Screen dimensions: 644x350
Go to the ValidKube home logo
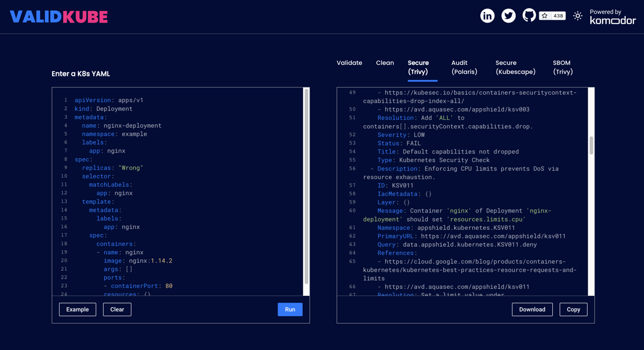point(58,17)
